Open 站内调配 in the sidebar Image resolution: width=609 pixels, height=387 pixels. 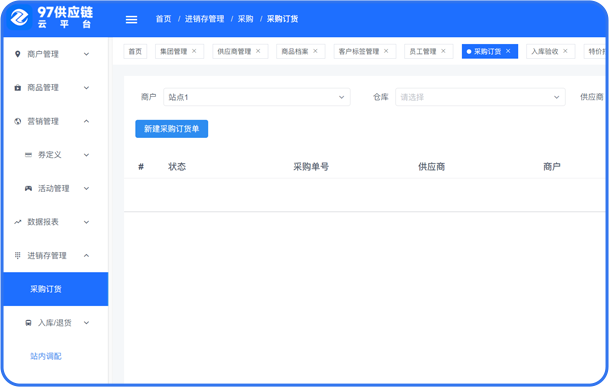pyautogui.click(x=46, y=356)
